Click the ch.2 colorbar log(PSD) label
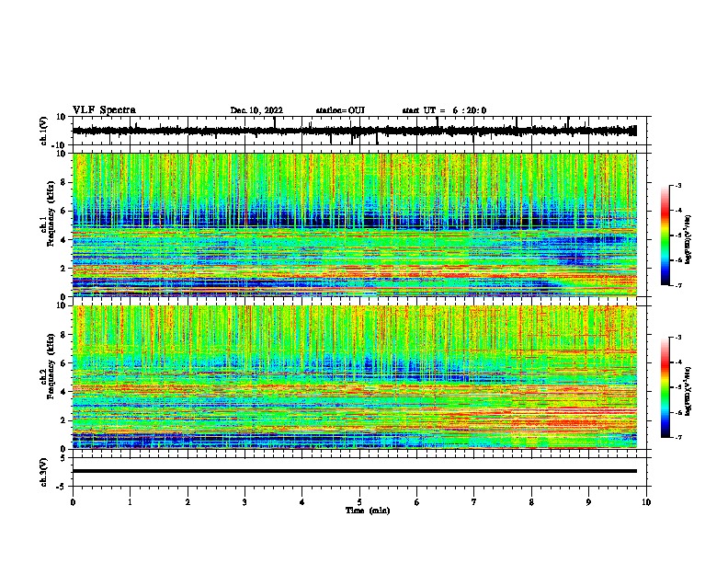728x563 pixels. 688,391
